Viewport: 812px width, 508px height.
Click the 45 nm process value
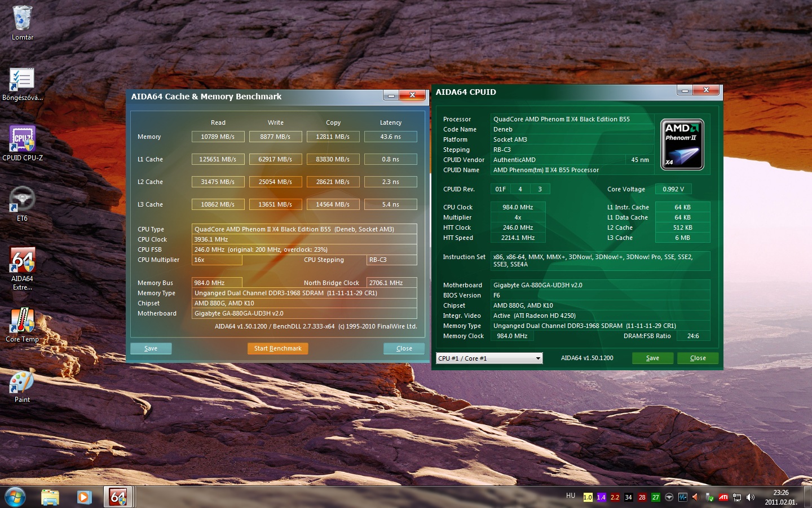tap(639, 160)
